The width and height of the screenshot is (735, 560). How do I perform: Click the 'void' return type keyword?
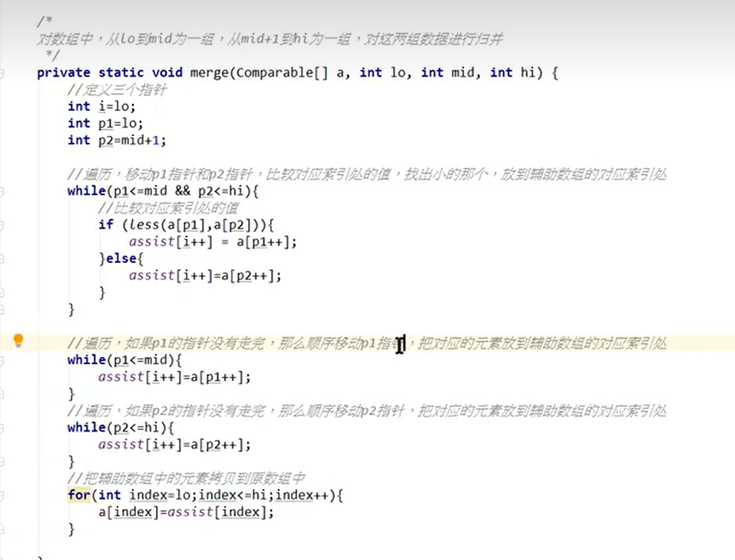167,73
